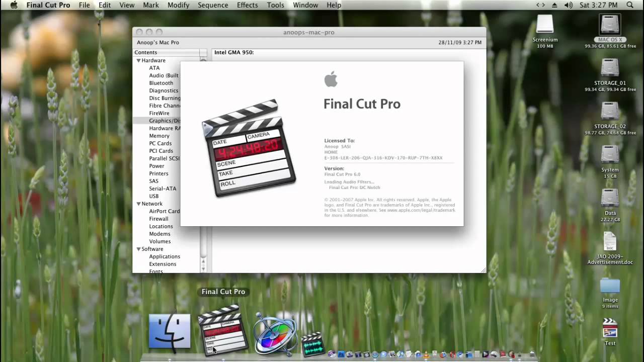Click sidebar scrollbar down arrow
The height and width of the screenshot is (362, 644).
pos(203,268)
